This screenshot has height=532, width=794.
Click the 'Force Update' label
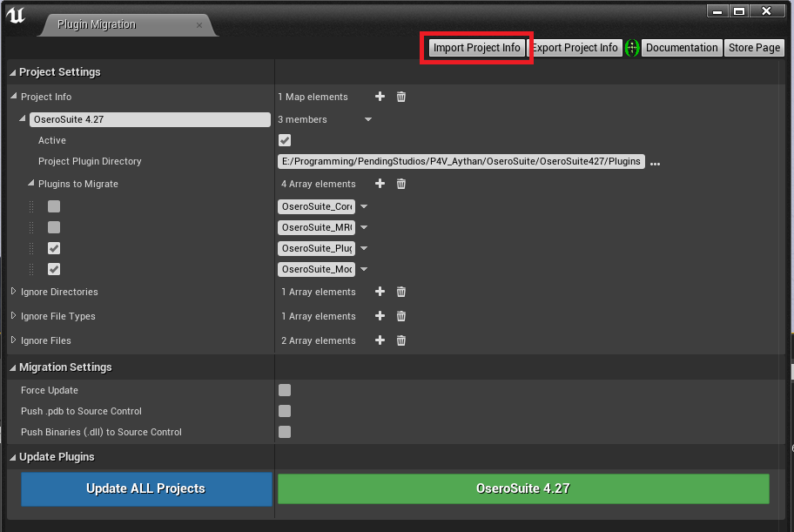[x=50, y=390]
